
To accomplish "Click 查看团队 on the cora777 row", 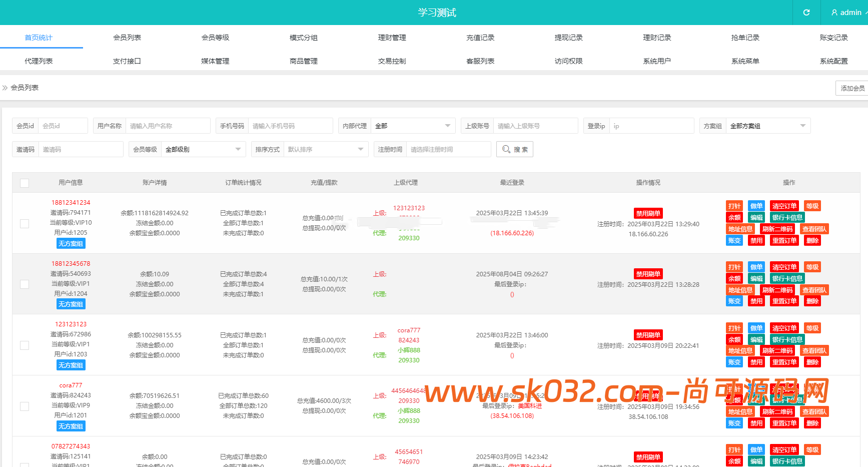I will click(814, 411).
